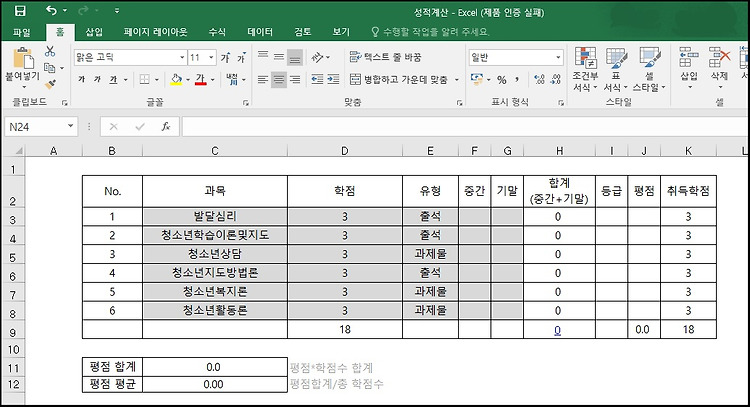Enable 텍스트 줄 바꿈 wrap text

click(386, 57)
